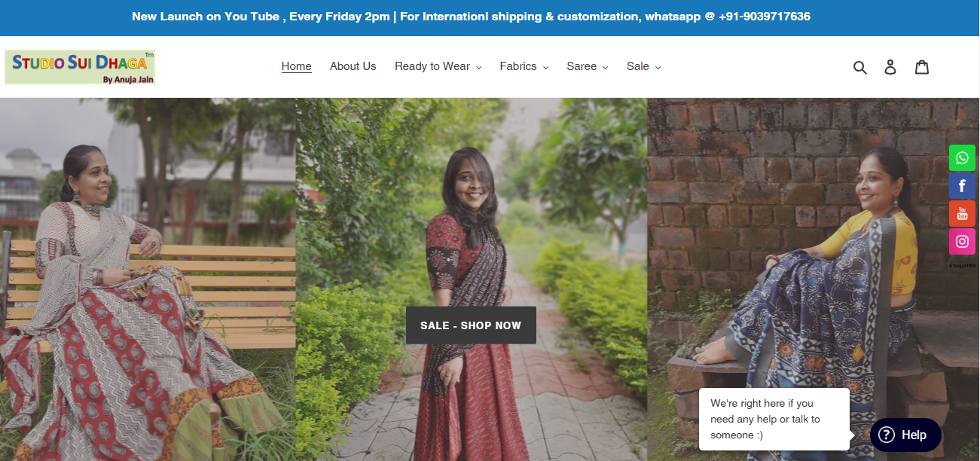Click the red YouTube sidebar icon
Viewport: 980px width, 461px height.
[962, 214]
